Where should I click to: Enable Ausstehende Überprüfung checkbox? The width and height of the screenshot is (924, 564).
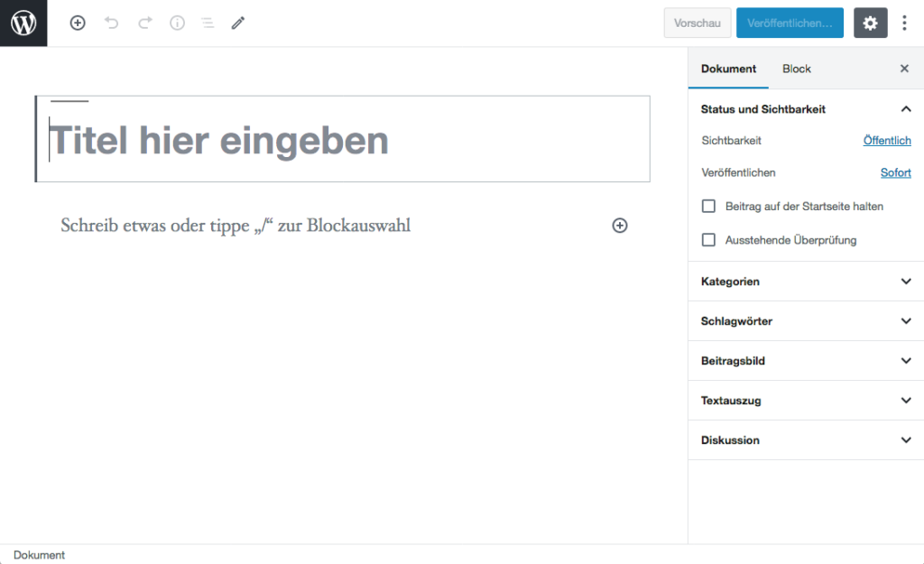[709, 240]
